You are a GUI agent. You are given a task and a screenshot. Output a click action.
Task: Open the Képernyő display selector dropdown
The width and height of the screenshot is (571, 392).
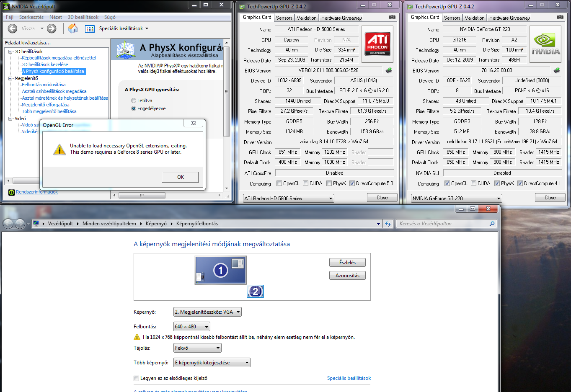click(207, 312)
